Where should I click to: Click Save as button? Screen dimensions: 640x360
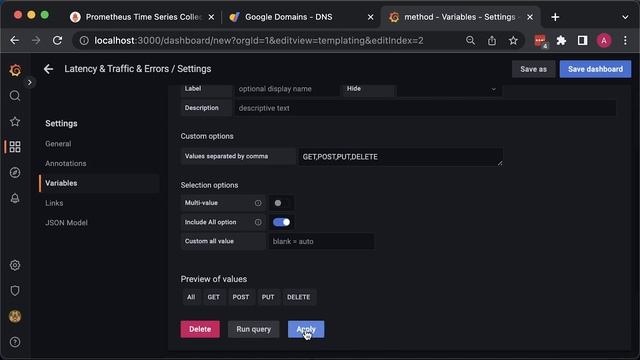click(533, 69)
